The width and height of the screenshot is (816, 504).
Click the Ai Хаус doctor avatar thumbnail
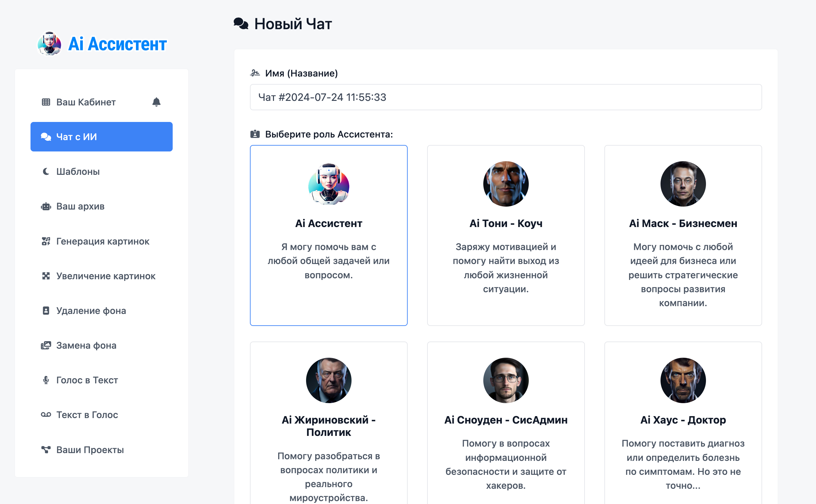pos(683,380)
